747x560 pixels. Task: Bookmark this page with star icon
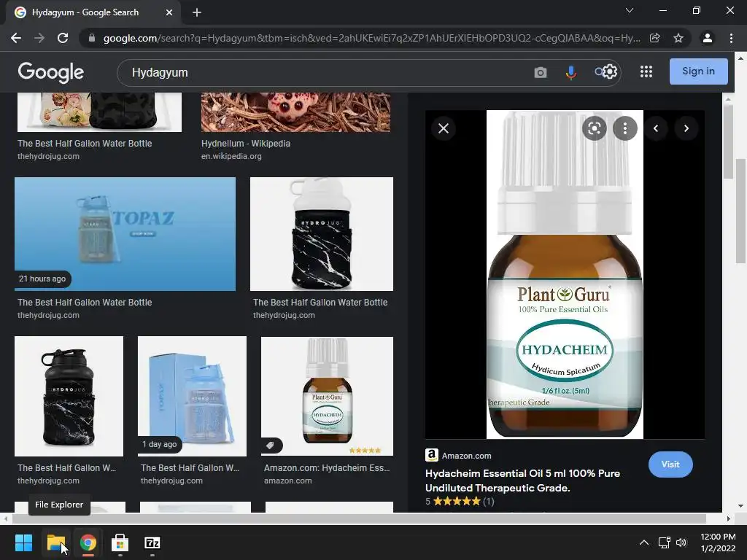tap(678, 38)
